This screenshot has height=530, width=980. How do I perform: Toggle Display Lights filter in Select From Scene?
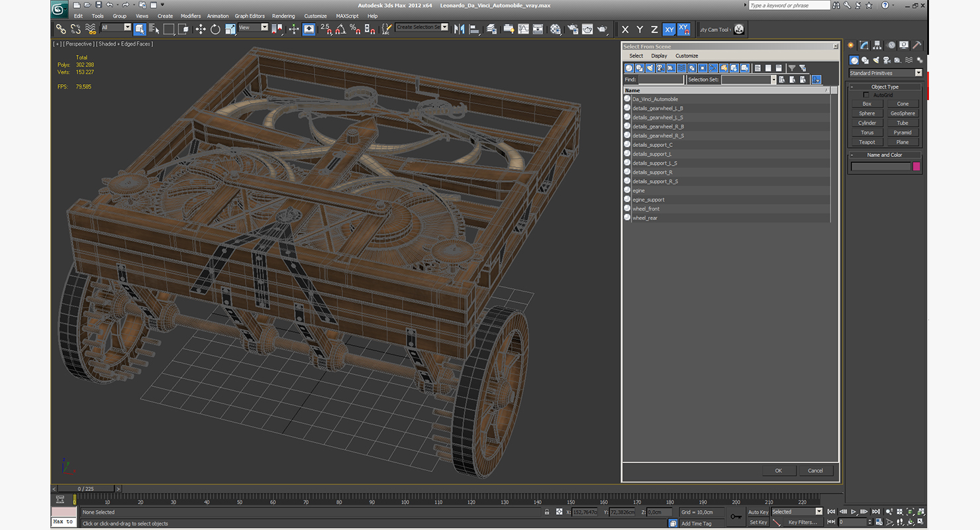(x=650, y=68)
